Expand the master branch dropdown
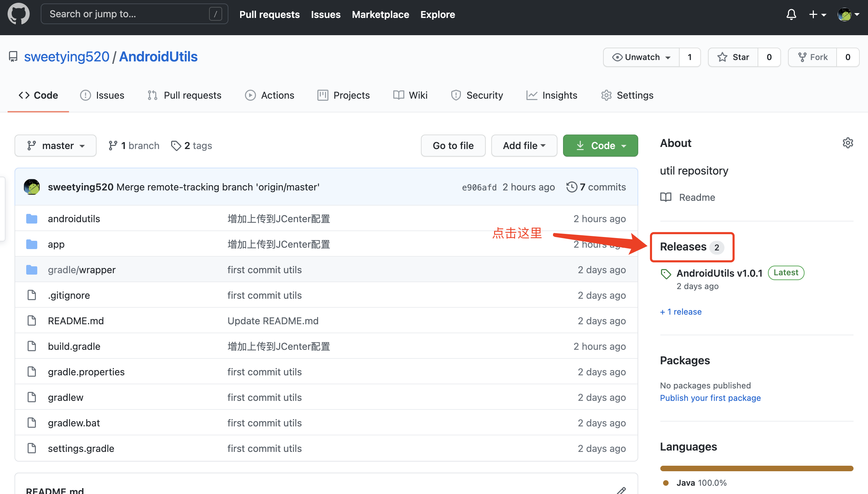Screen dimensions: 868x494 click(x=56, y=146)
